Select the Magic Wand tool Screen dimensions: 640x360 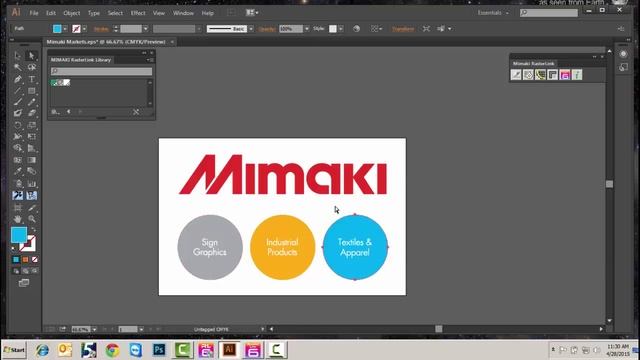[x=18, y=67]
